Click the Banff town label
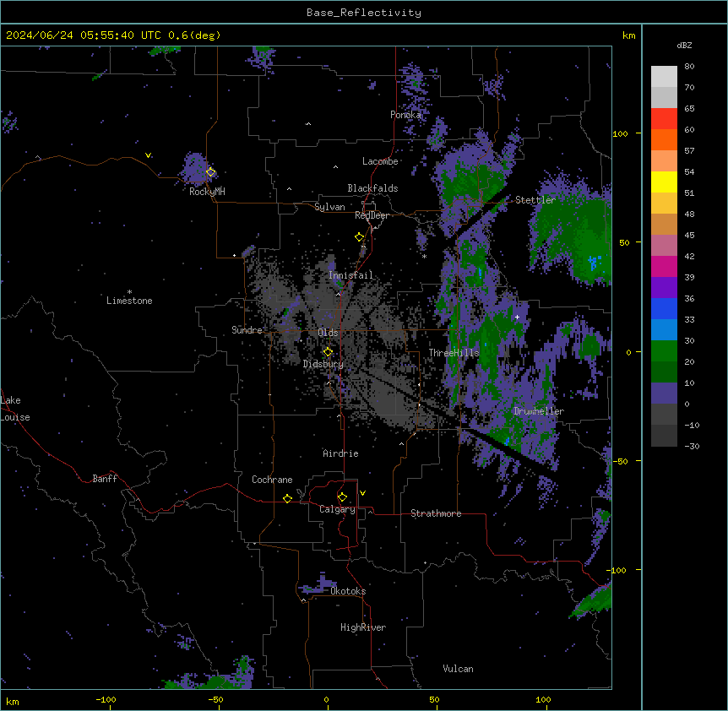 pos(105,479)
